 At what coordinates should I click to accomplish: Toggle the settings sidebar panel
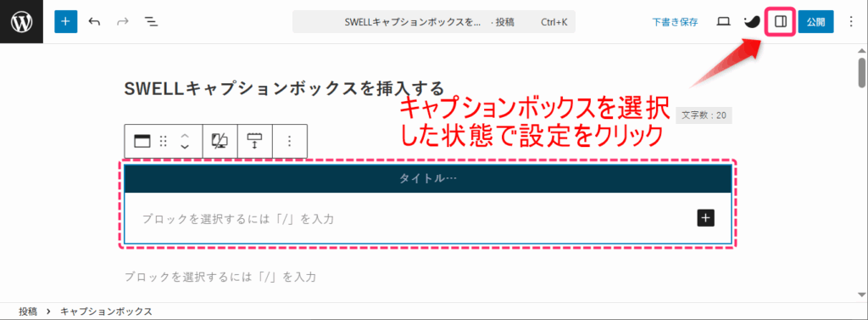click(780, 21)
